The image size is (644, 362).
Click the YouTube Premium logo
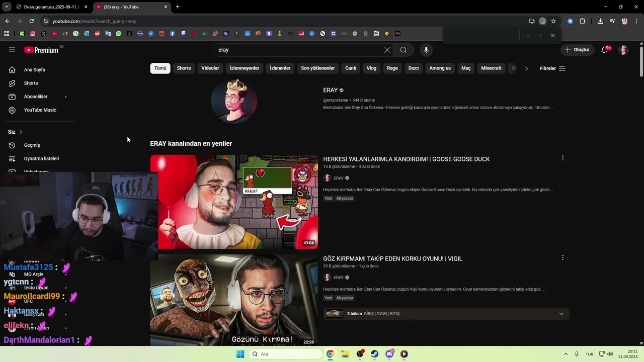point(42,50)
